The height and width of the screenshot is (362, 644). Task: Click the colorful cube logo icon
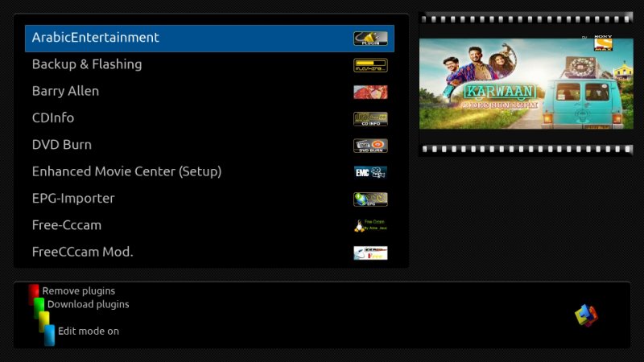pos(587,315)
